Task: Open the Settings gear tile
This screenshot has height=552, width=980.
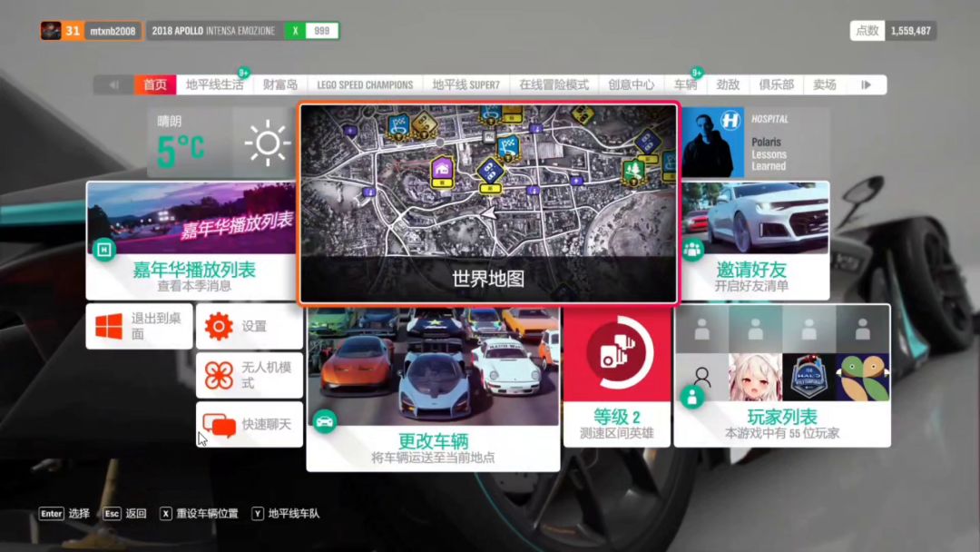Action: (219, 326)
